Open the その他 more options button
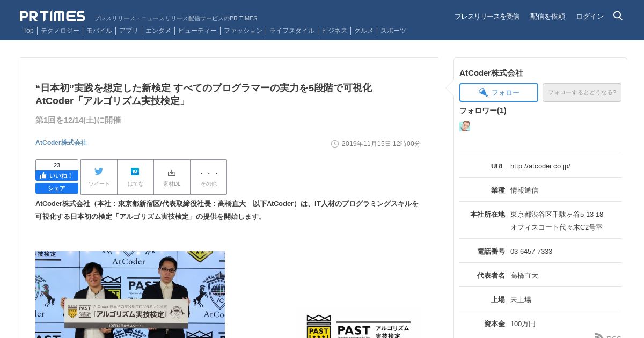Viewport: 644px width, 338px height. tap(209, 177)
